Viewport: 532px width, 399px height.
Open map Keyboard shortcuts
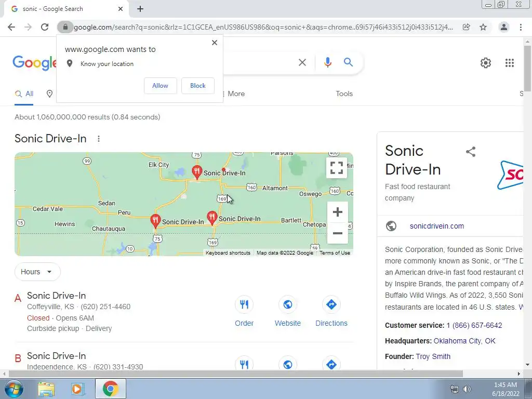(x=228, y=253)
